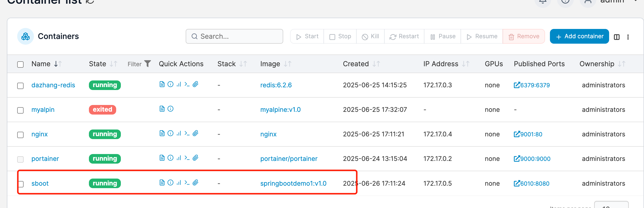Sort by Ownership column

(602, 64)
